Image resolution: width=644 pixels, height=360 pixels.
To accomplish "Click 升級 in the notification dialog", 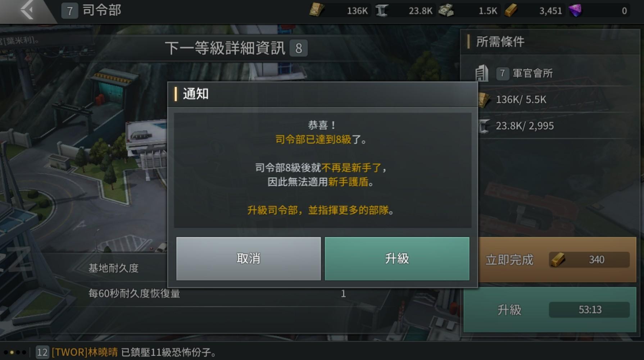I will (397, 258).
